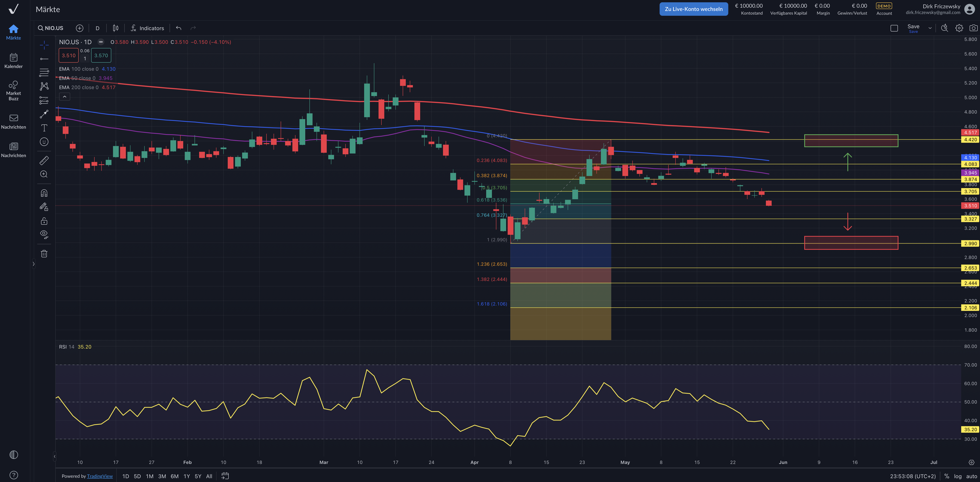The height and width of the screenshot is (482, 980).
Task: Click the trash icon to remove drawings
Action: point(44,253)
